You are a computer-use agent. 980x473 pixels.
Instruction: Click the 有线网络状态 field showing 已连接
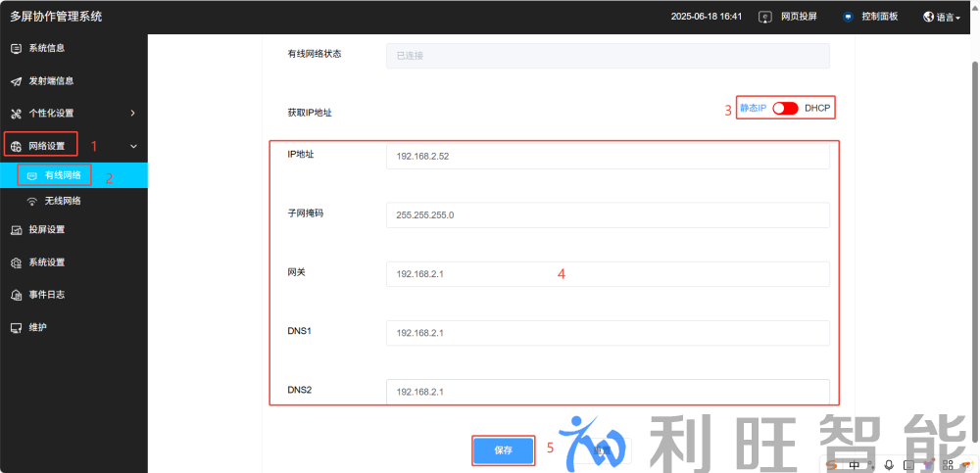click(608, 56)
